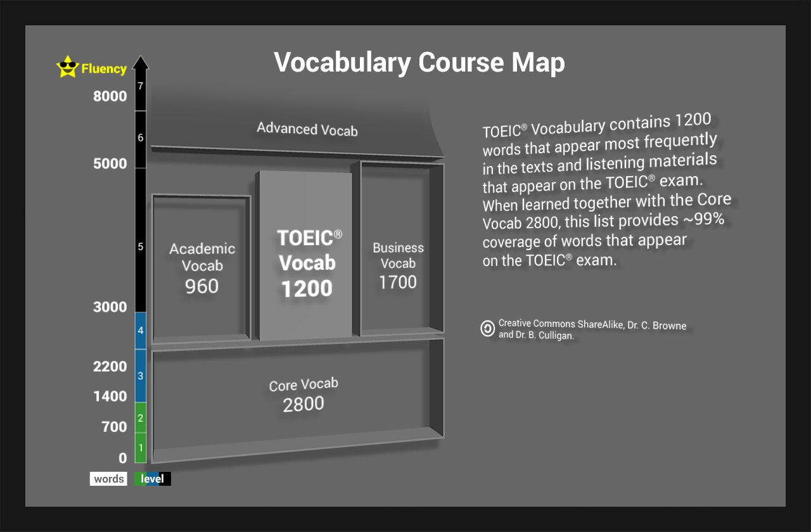Click the Creative Commons ShareAlike symbol

click(488, 329)
